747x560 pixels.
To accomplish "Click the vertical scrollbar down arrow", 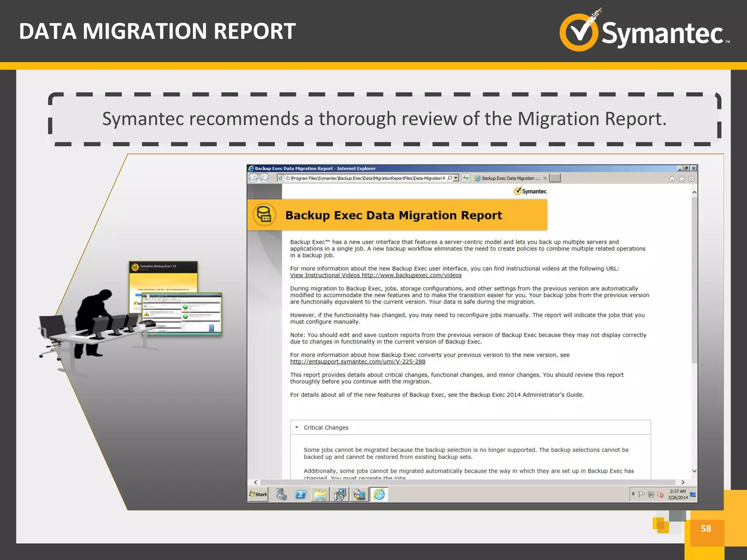I will pos(694,471).
